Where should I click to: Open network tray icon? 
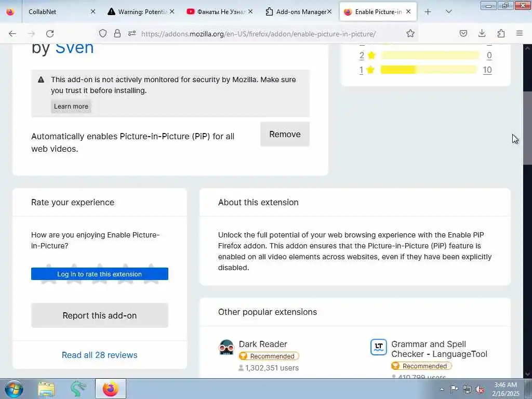467,389
